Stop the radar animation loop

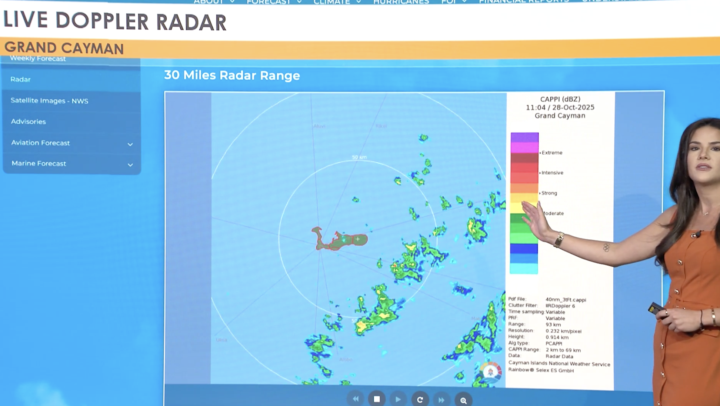pyautogui.click(x=377, y=399)
